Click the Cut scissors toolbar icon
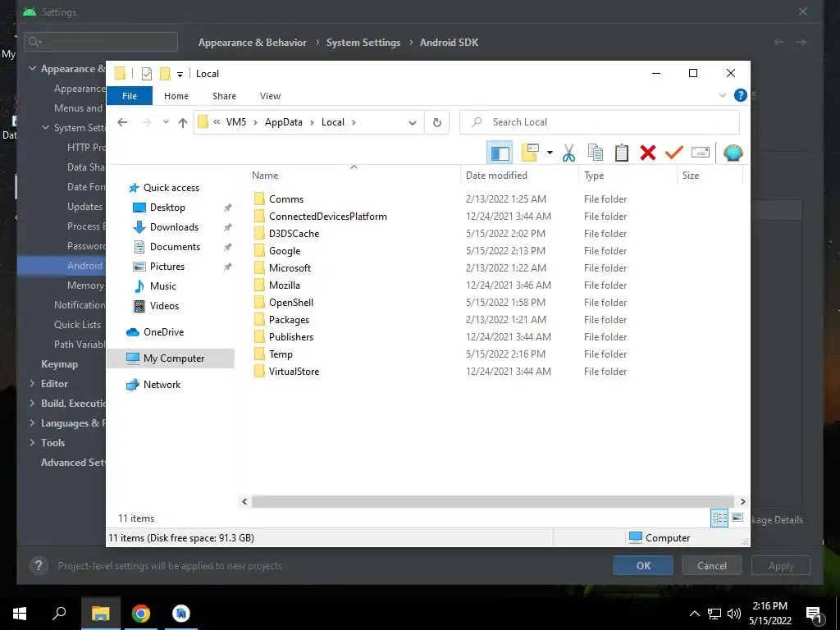Image resolution: width=840 pixels, height=630 pixels. 568,153
